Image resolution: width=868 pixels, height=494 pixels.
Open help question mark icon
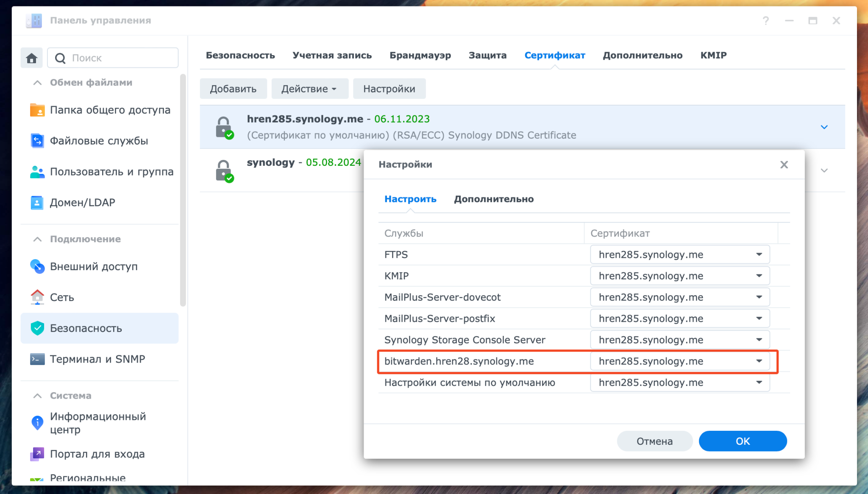click(765, 20)
